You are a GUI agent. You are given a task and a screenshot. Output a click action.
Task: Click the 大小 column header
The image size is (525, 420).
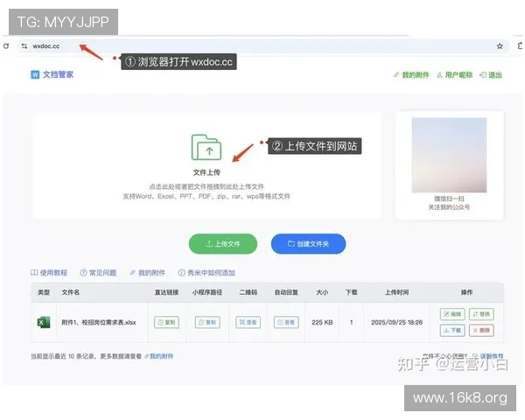(x=322, y=292)
